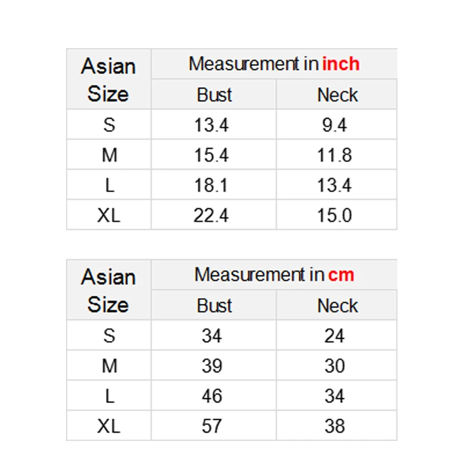Click the 'Measurement in cm' header
The width and height of the screenshot is (476, 476).
pos(274,274)
